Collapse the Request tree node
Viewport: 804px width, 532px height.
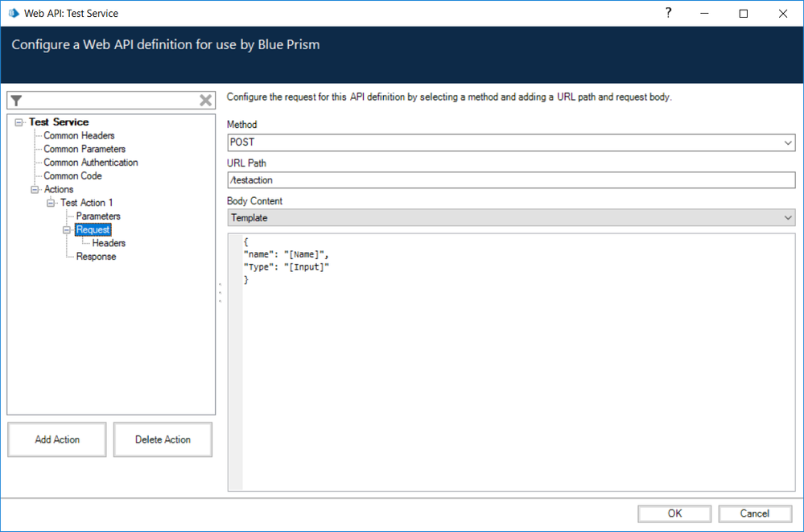pyautogui.click(x=67, y=230)
